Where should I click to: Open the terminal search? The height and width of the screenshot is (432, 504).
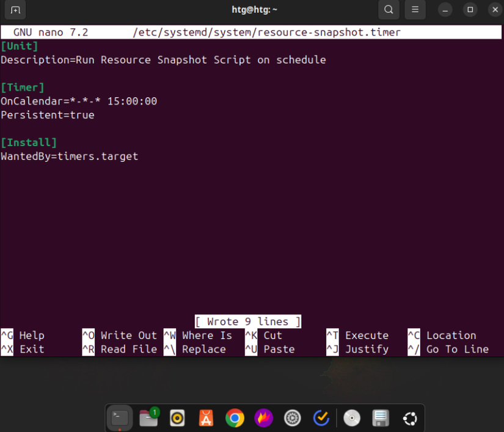pos(389,10)
